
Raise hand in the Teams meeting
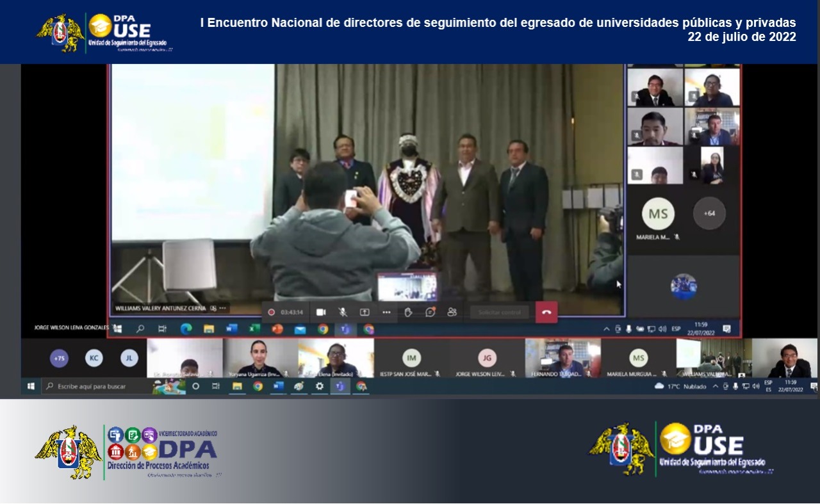(409, 312)
